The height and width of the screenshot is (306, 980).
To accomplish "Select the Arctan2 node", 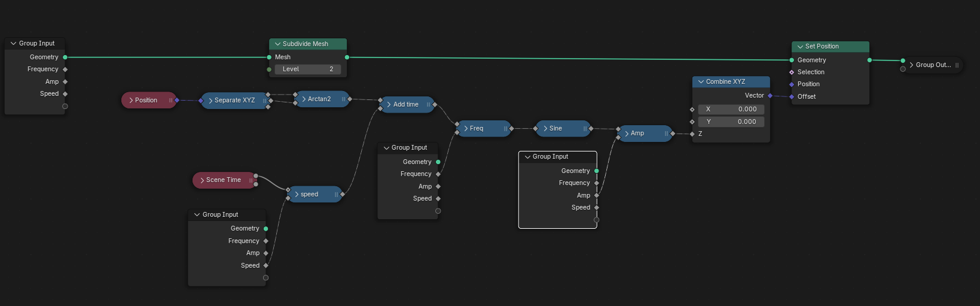I will (x=322, y=99).
